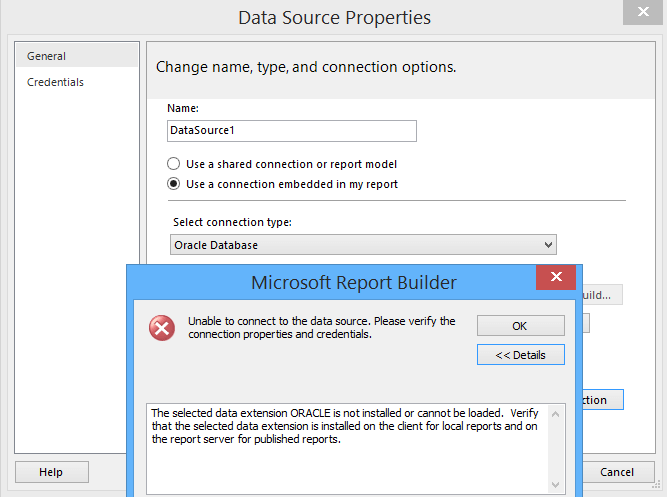The height and width of the screenshot is (497, 667).
Task: Close the Microsoft Report Builder error dialog
Action: point(556,277)
